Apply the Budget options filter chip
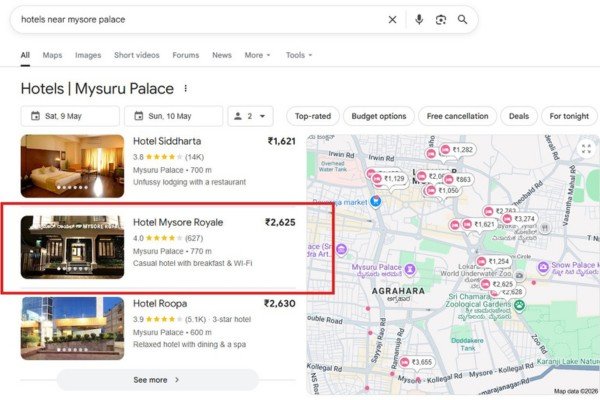The width and height of the screenshot is (600, 400). point(379,116)
